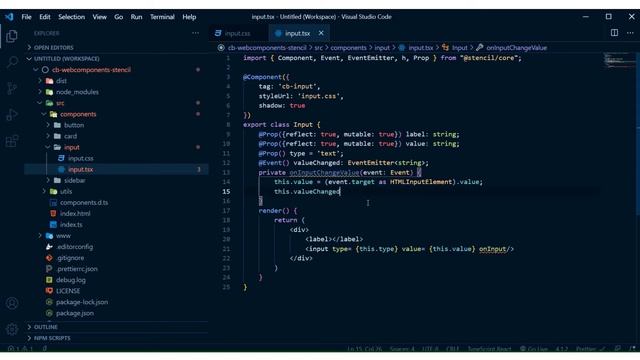Open the Manage gear icon
Image resolution: width=640 pixels, height=360 pixels.
tap(12, 329)
